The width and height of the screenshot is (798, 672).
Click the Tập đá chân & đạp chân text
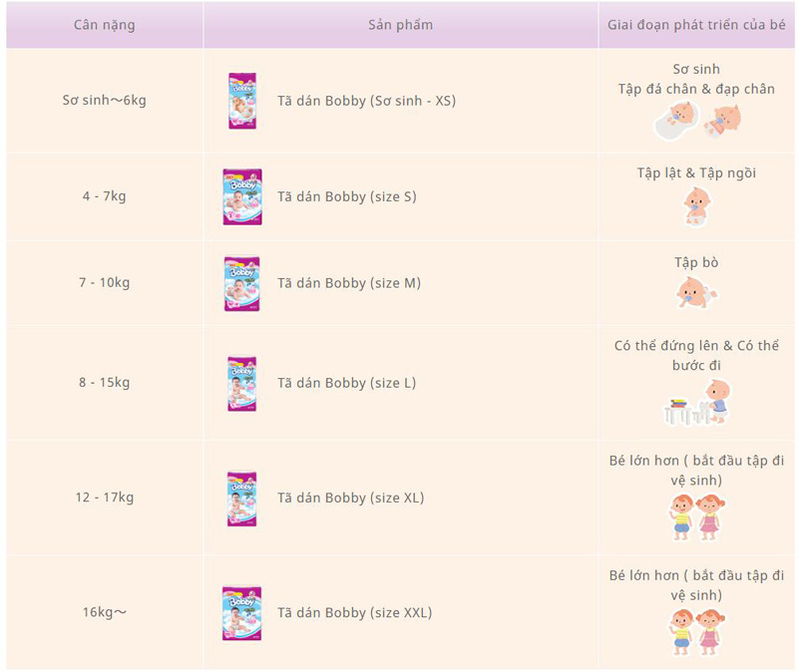[696, 89]
